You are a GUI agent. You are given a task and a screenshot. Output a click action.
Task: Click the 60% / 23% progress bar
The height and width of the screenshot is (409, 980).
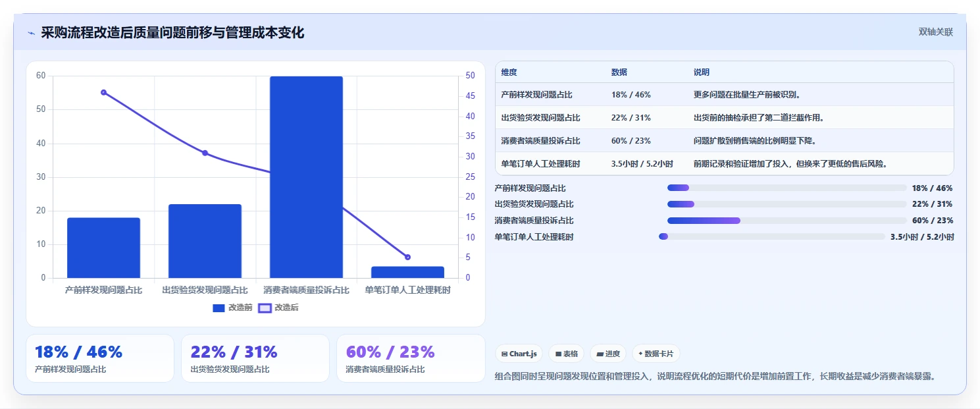tap(787, 220)
